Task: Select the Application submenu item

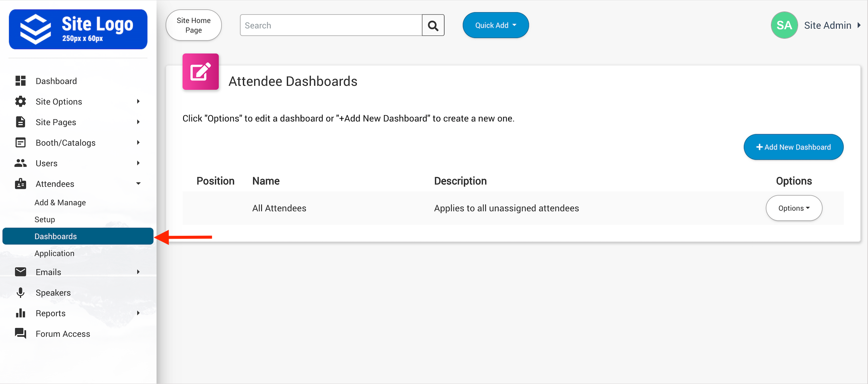Action: click(x=54, y=253)
